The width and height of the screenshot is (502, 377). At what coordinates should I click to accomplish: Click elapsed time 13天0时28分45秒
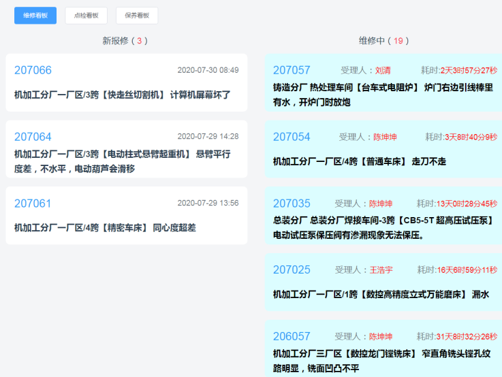[467, 204]
